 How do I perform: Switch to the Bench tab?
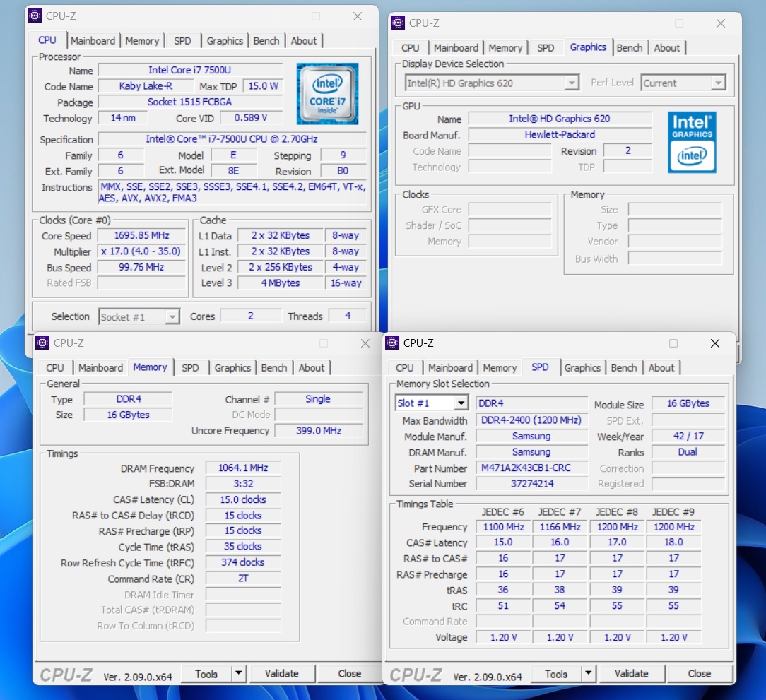(266, 40)
